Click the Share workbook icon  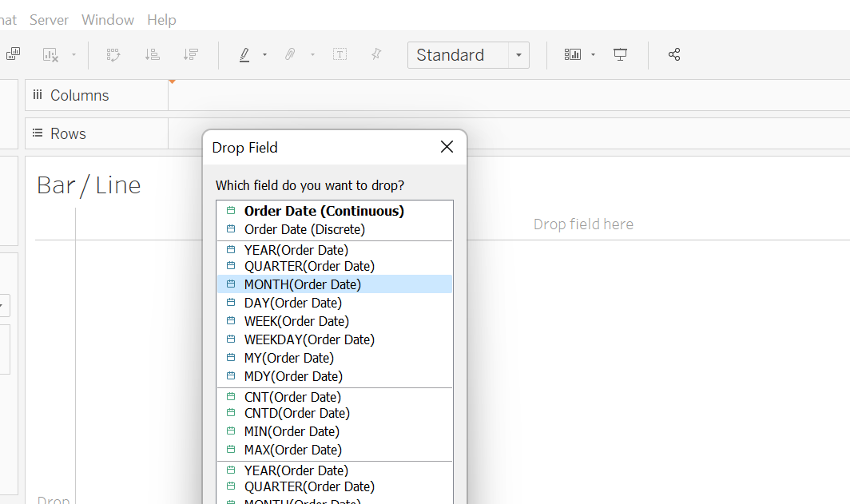(x=674, y=54)
